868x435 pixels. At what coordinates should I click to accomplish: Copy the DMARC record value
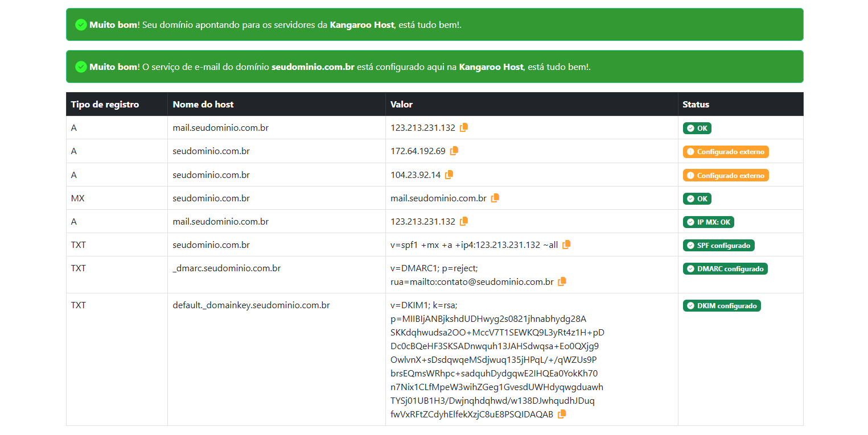(562, 281)
